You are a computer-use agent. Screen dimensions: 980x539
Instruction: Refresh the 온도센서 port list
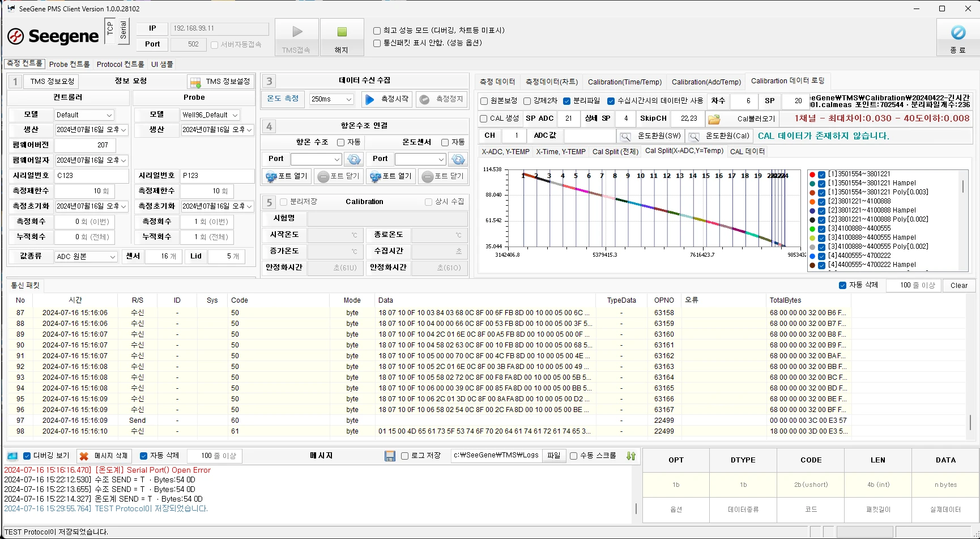click(458, 159)
